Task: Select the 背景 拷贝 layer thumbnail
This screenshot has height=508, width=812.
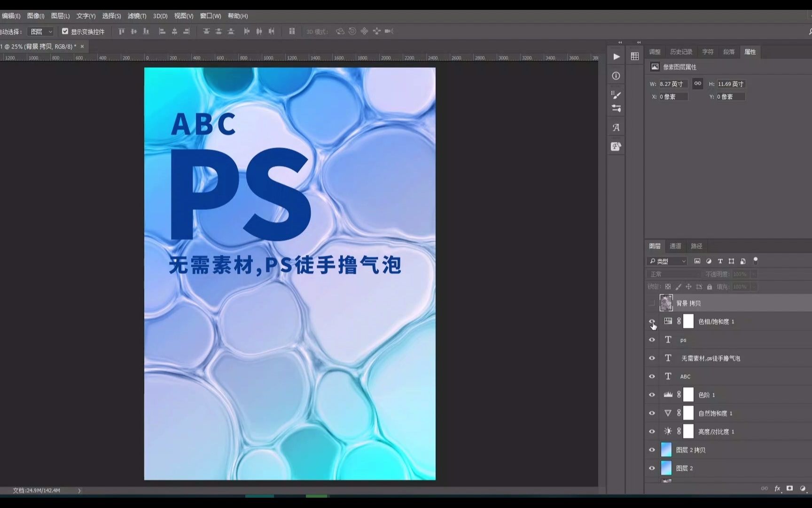Action: click(x=666, y=303)
